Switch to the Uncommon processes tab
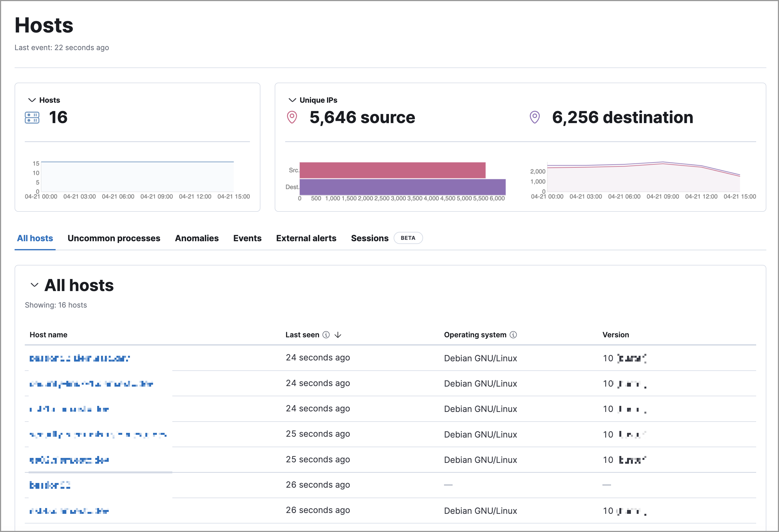 coord(114,238)
